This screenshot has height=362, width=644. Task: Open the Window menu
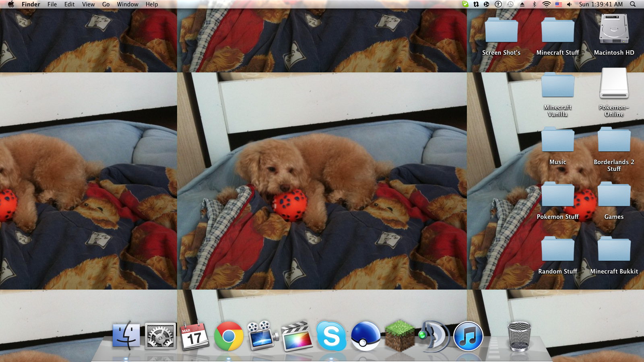128,4
